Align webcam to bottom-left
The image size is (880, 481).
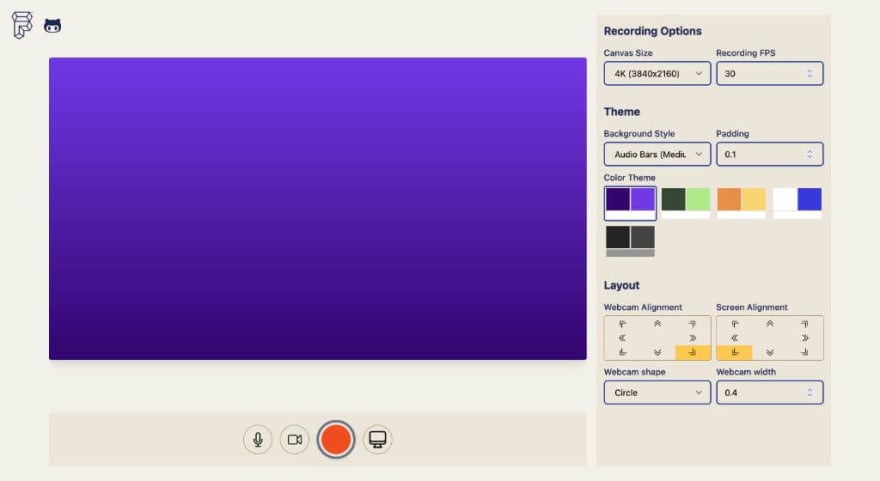622,352
